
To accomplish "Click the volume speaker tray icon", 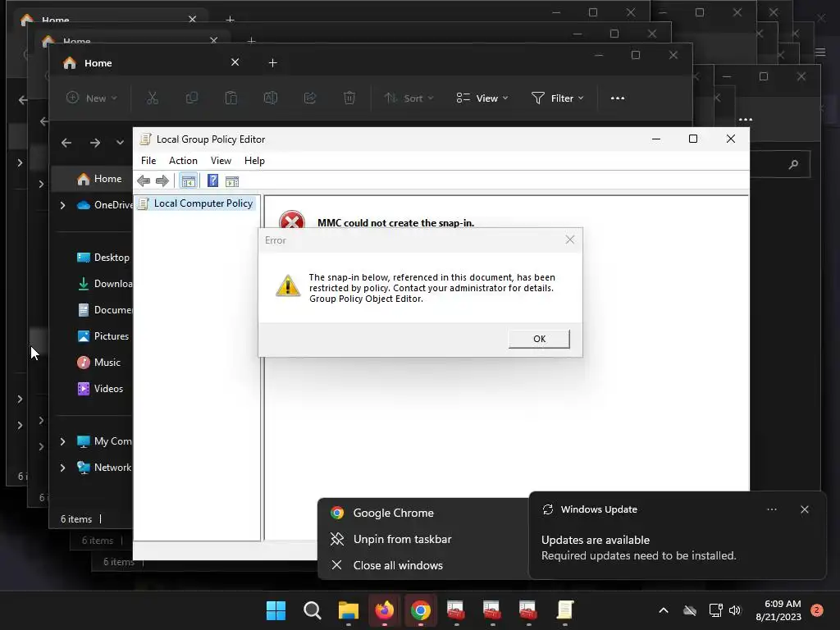I will coord(734,610).
